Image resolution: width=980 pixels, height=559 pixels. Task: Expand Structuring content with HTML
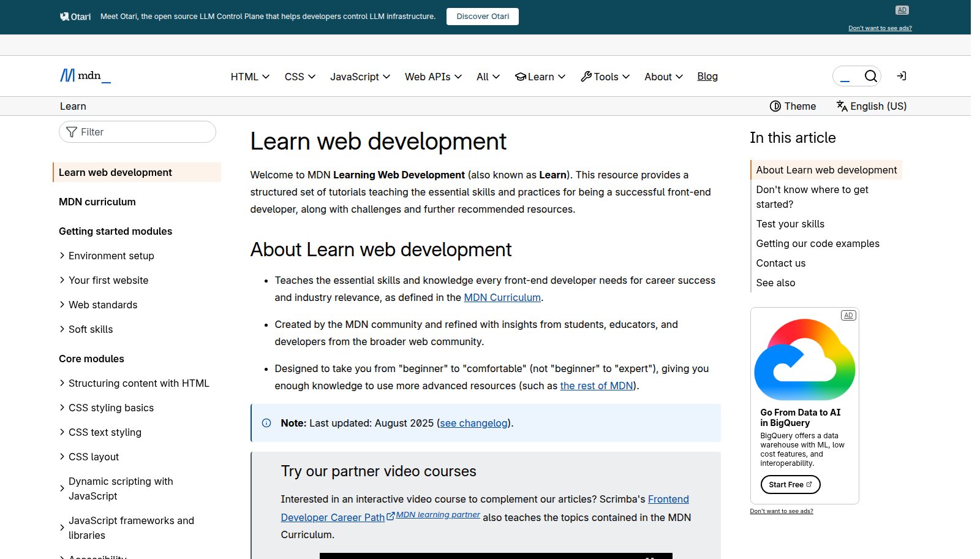[x=134, y=383]
